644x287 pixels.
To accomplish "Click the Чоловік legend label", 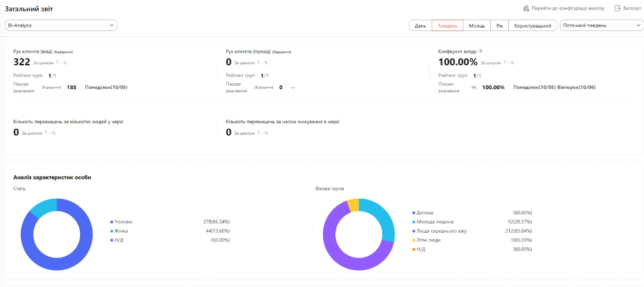I will click(123, 222).
